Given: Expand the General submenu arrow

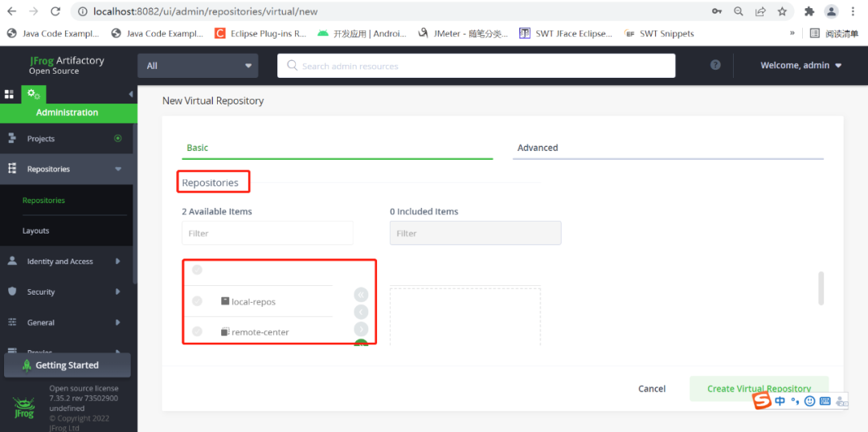Looking at the screenshot, I should click(117, 322).
